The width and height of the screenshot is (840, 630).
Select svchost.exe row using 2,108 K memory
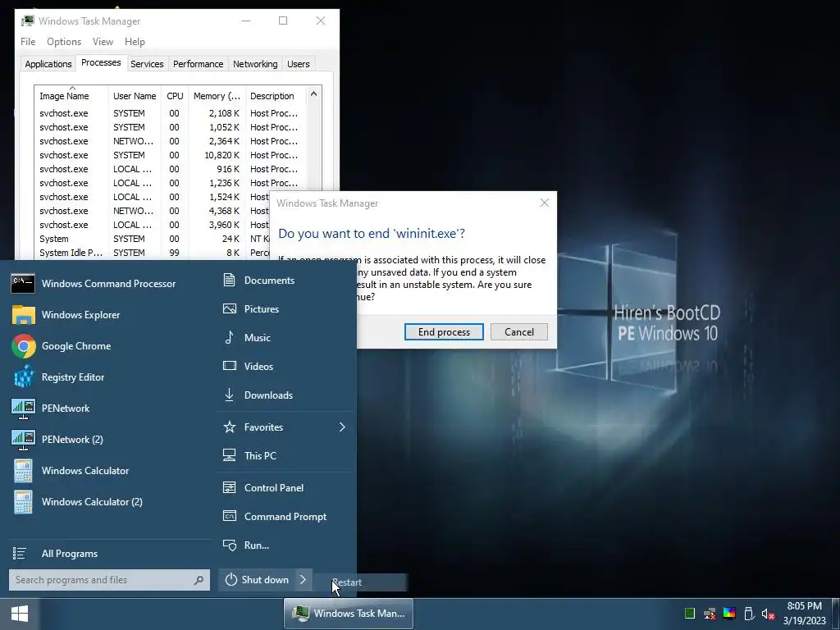pos(171,113)
